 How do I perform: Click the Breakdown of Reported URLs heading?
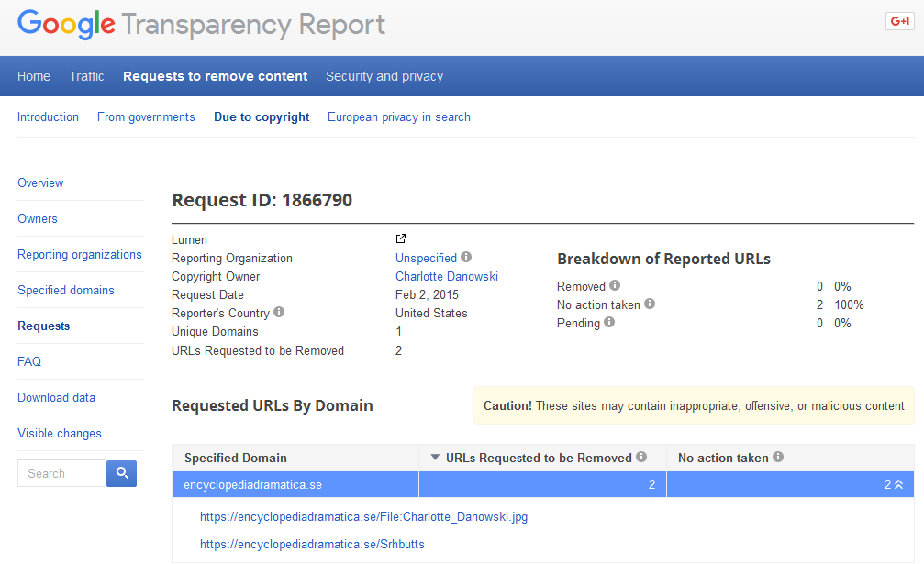pos(663,259)
